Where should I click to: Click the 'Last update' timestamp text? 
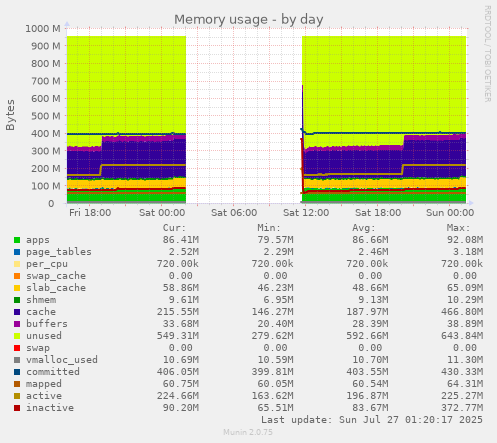coord(372,420)
